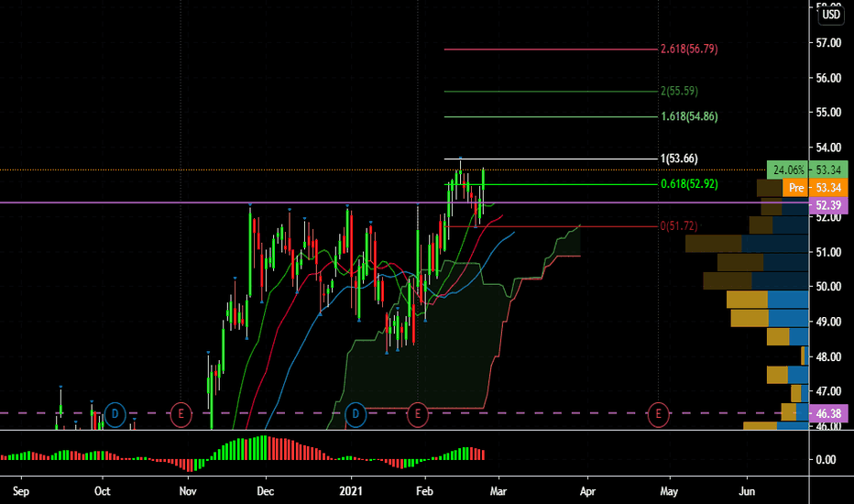Image resolution: width=854 pixels, height=504 pixels.
Task: Click the 55.00 price axis value
Action: tap(828, 113)
